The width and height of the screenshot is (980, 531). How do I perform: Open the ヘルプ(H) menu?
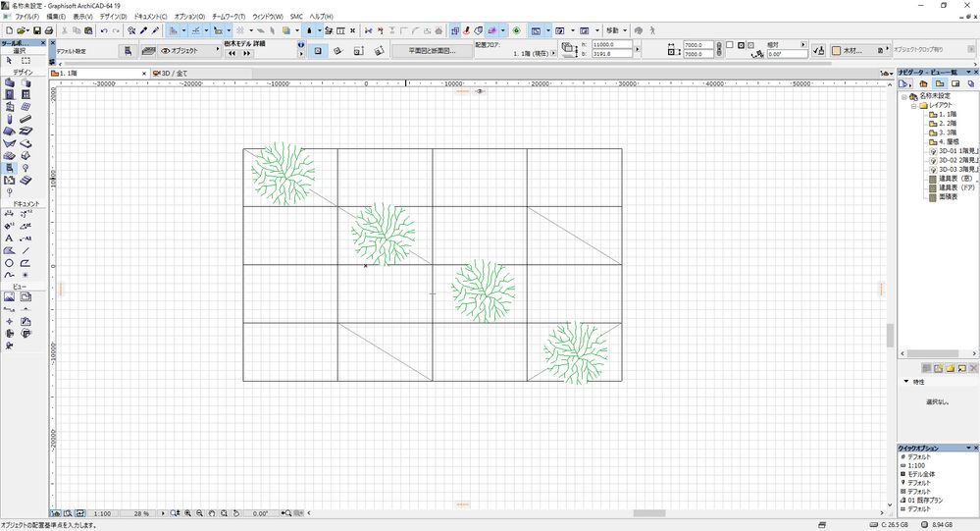321,17
